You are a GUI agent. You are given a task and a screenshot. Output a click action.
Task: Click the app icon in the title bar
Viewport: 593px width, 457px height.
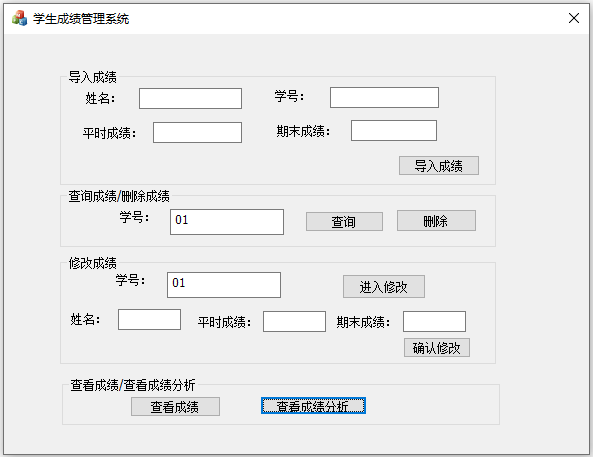pos(19,18)
